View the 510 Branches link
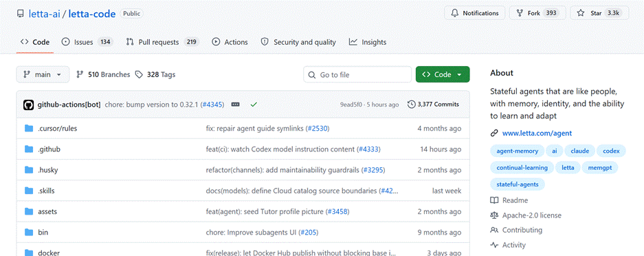The height and width of the screenshot is (256, 644). [103, 74]
